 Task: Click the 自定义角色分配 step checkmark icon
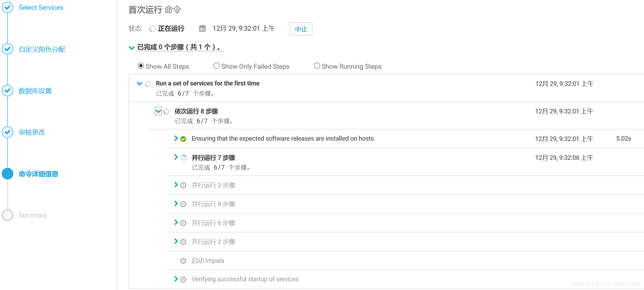point(7,49)
